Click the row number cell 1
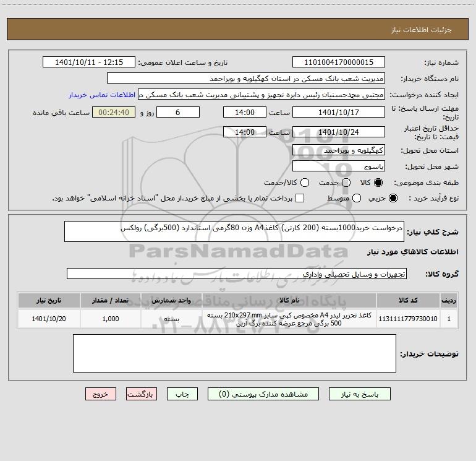The height and width of the screenshot is (461, 476). pyautogui.click(x=449, y=319)
